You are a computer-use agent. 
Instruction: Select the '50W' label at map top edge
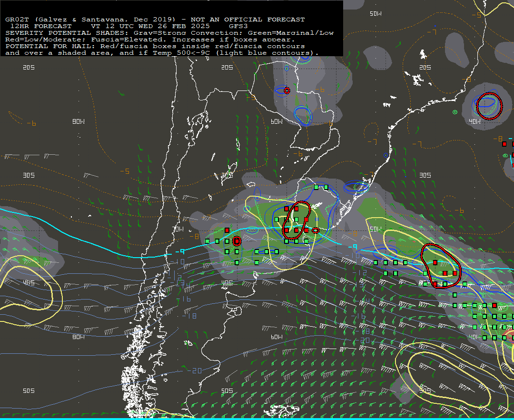376,14
